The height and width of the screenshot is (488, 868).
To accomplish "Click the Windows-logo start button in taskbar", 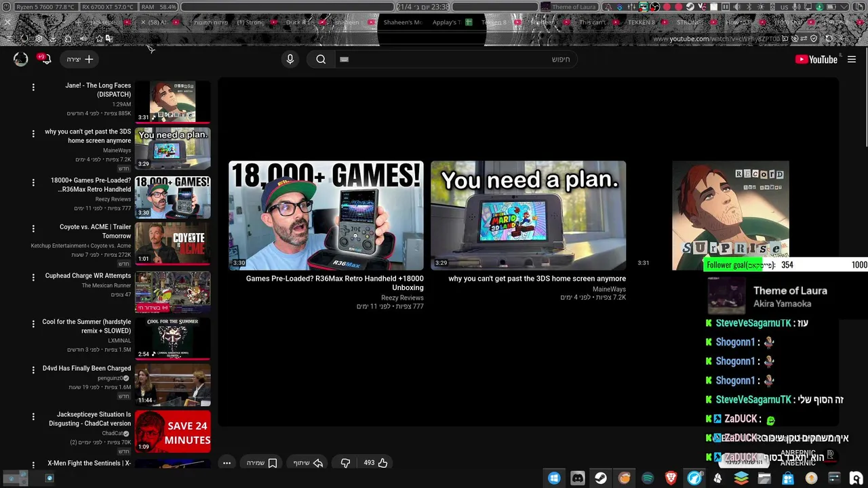I will point(554,478).
